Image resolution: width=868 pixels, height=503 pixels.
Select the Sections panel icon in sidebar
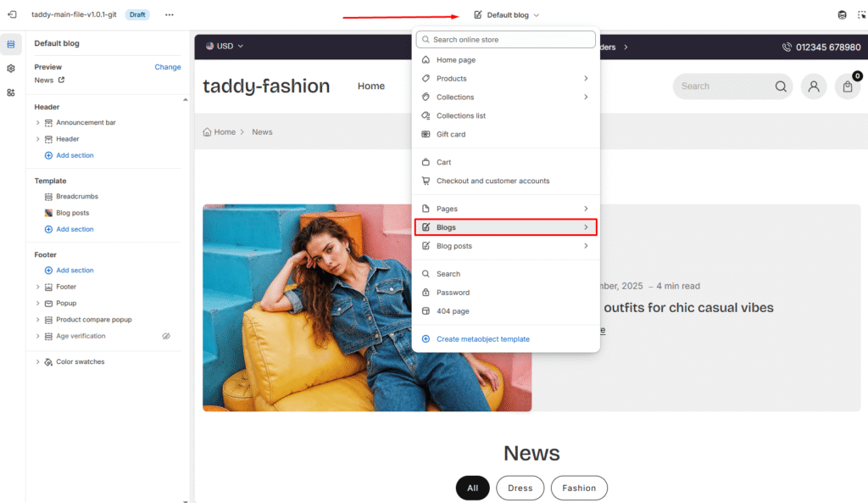click(11, 44)
